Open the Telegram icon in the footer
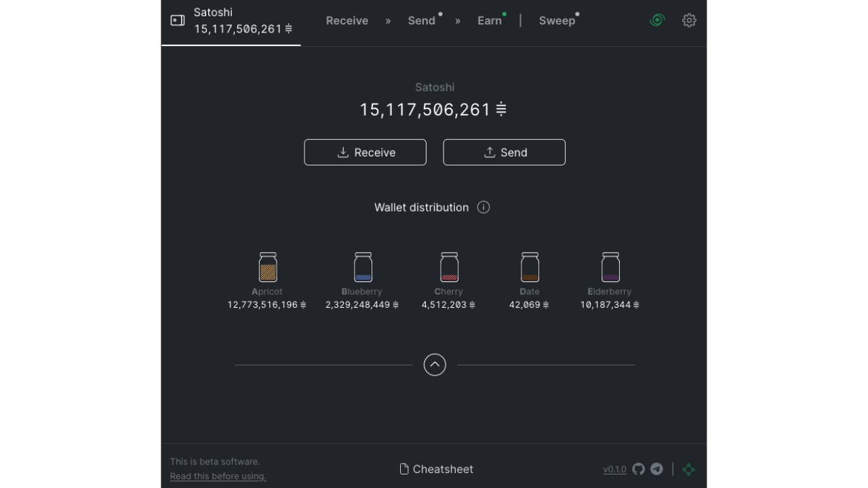Screen dimensions: 868x488 click(656, 469)
